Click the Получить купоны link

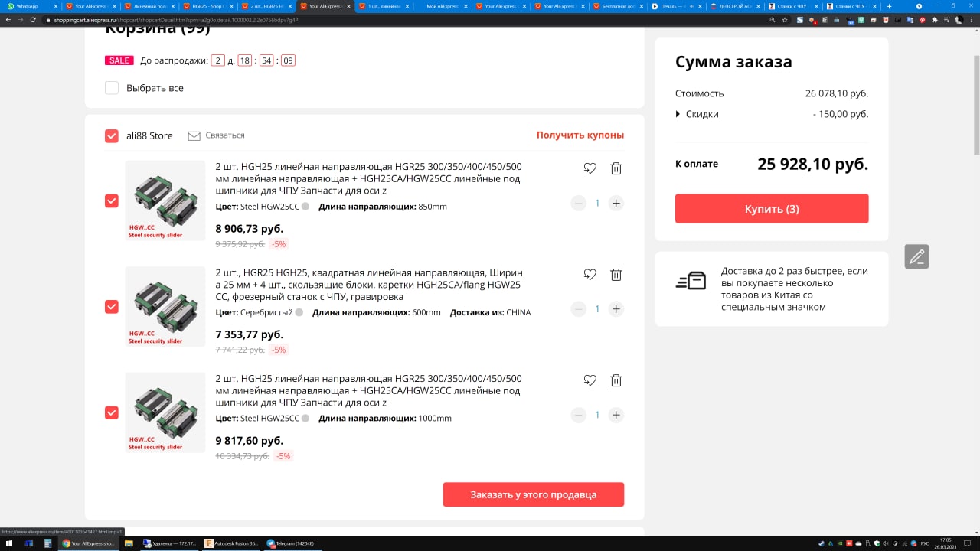click(x=580, y=135)
